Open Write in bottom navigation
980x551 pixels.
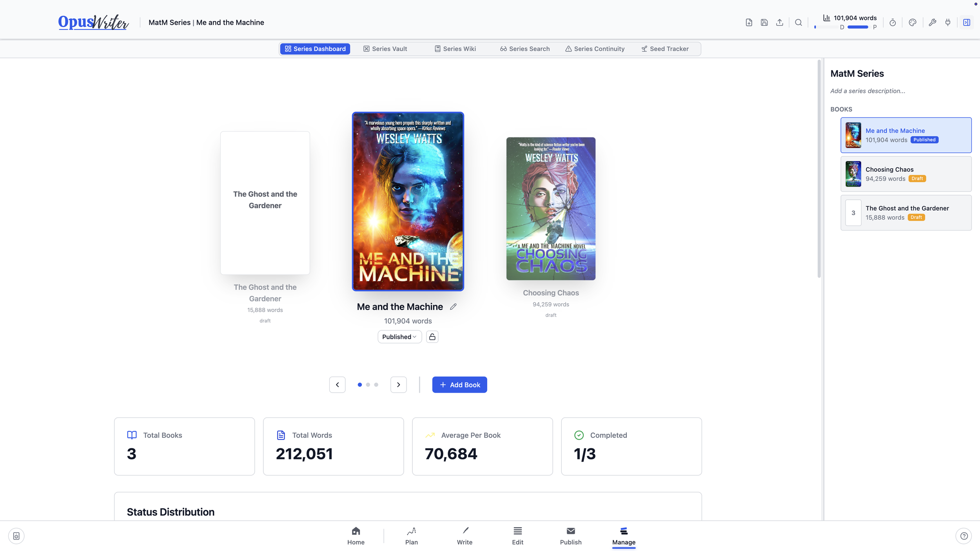click(465, 536)
